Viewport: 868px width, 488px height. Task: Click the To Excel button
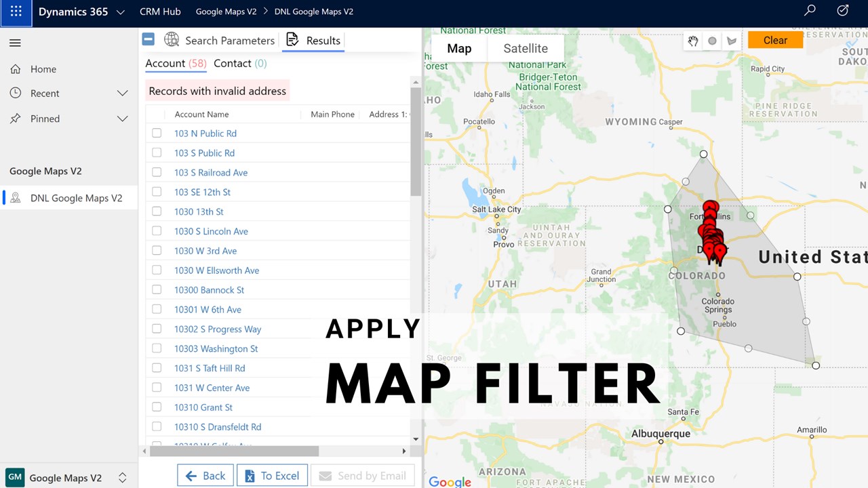[272, 476]
